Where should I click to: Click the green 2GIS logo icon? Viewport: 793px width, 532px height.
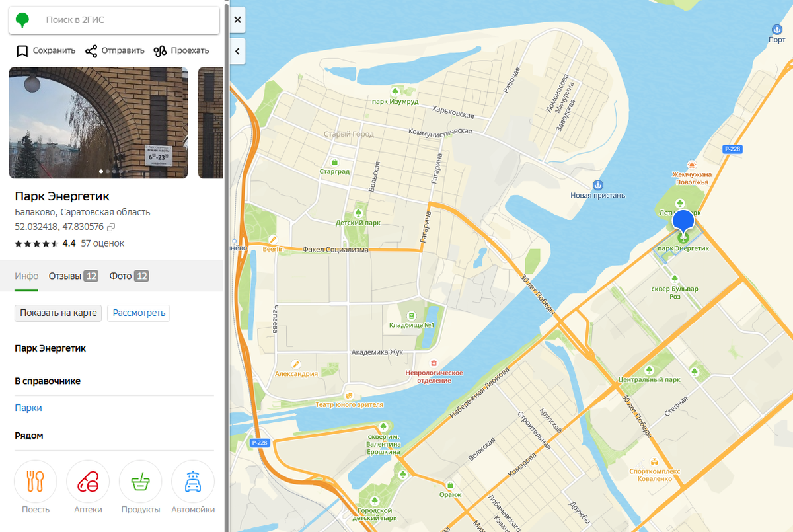point(22,20)
